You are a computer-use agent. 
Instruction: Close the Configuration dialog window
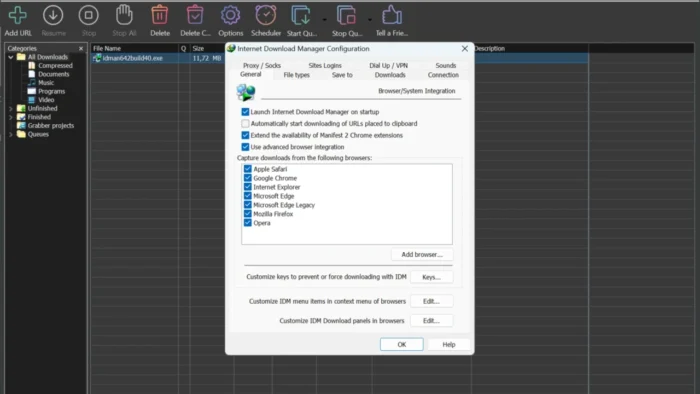465,48
